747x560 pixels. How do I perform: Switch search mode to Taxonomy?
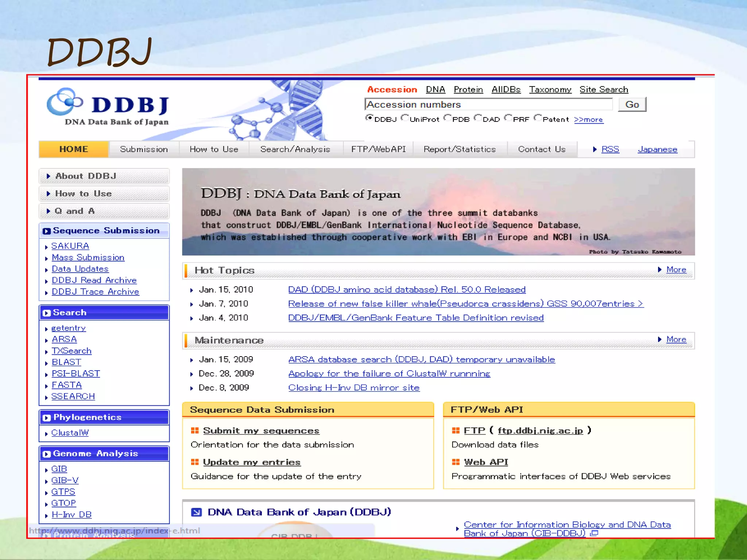point(550,89)
